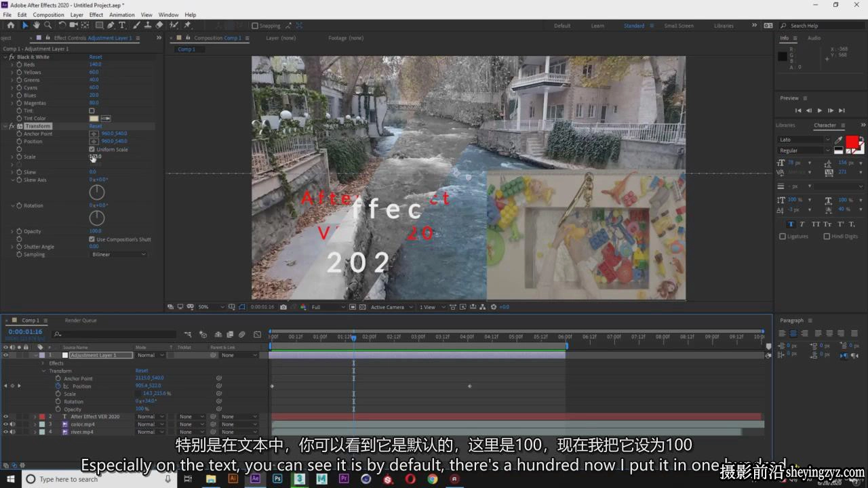Open the 1 View layout dropdown

[431, 307]
